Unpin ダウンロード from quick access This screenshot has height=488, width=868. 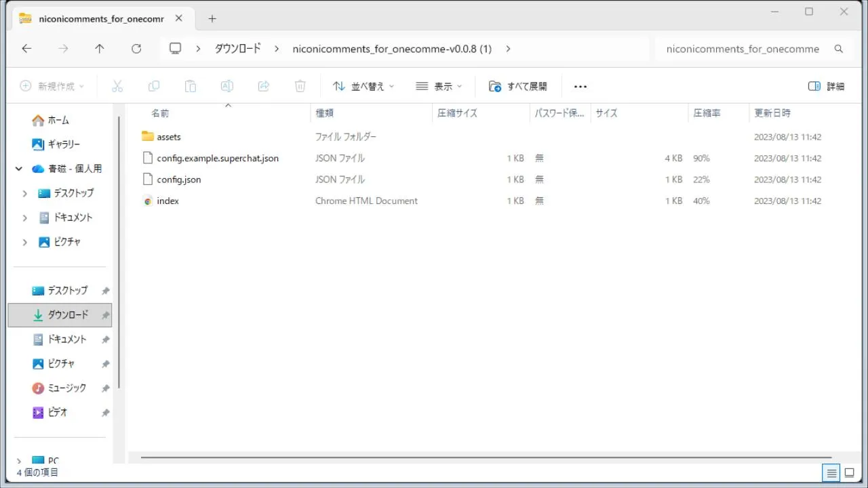(x=105, y=315)
